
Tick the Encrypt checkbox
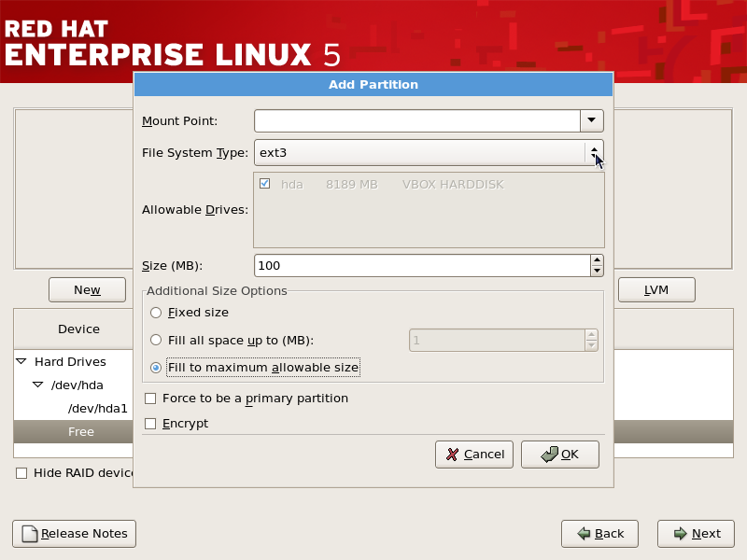point(150,424)
